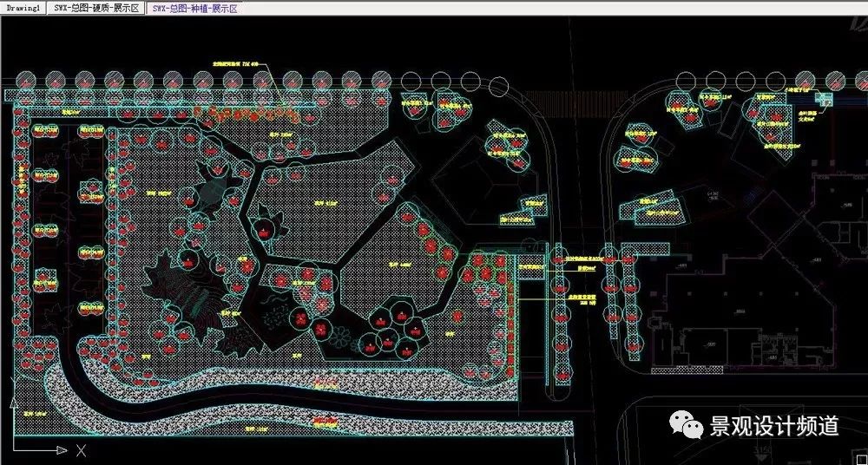Click the X axis label of UCS icon

click(x=81, y=449)
